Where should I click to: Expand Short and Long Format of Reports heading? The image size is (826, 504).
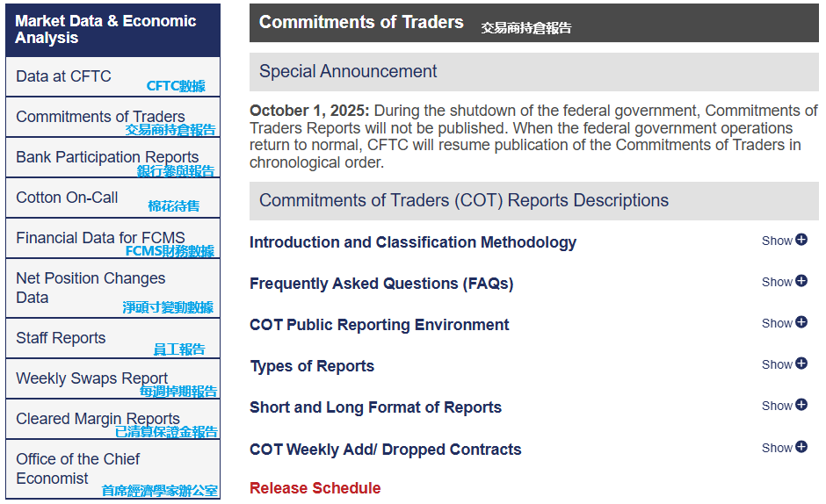pos(375,407)
